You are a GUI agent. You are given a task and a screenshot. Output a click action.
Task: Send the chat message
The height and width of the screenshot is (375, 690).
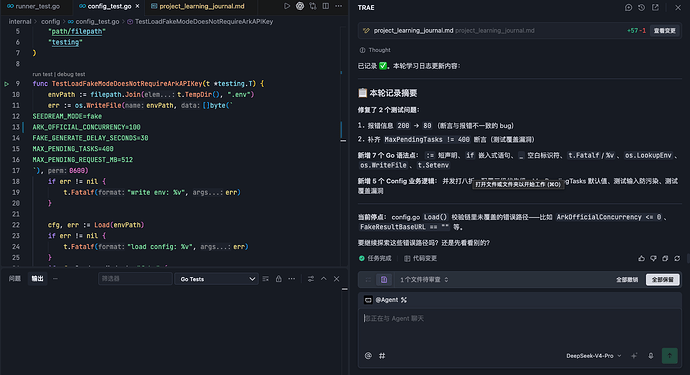(x=670, y=356)
